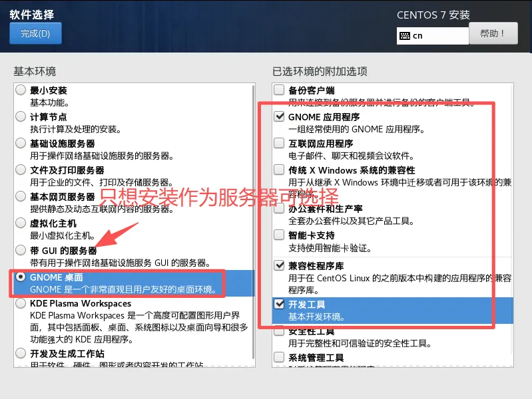Check the 智能卡支持 checkbox

[279, 235]
